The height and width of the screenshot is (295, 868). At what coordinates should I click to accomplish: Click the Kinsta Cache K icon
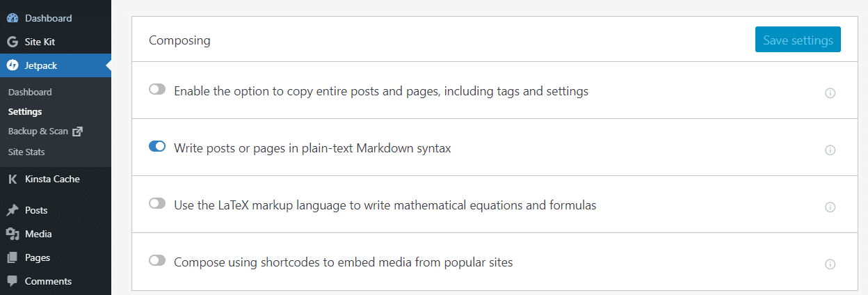(x=13, y=180)
